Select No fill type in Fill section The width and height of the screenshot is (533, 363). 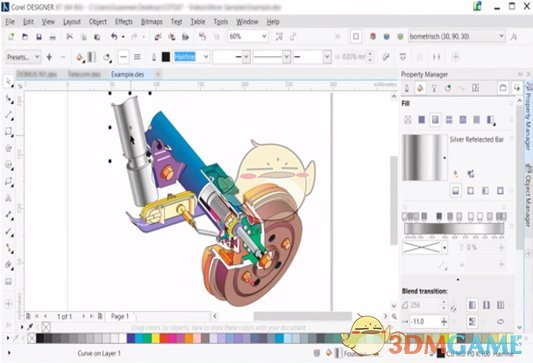pos(408,120)
